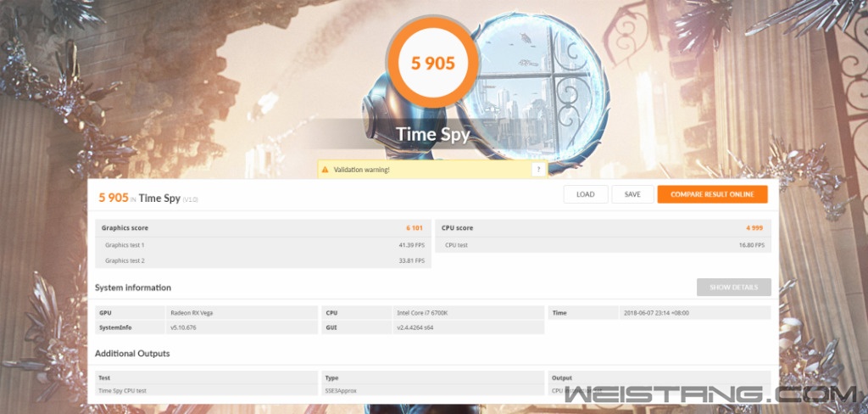Click the GUI version v2.4.4264 s64
868x414 pixels.
[x=415, y=327]
